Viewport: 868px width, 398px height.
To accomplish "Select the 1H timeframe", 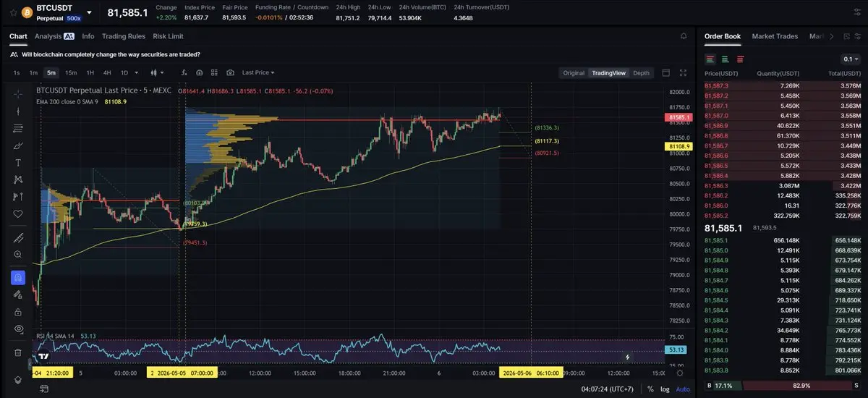I will 90,72.
